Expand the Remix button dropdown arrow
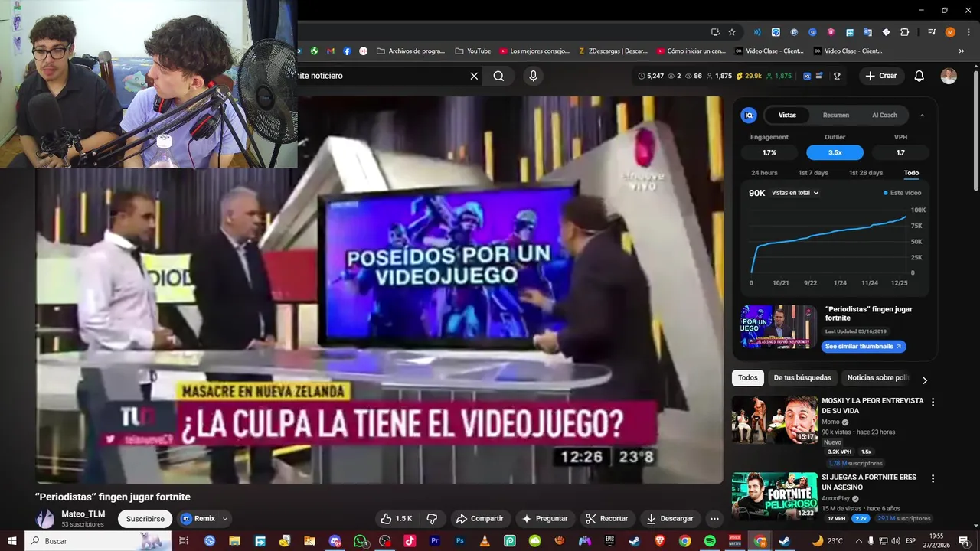Screen dimensions: 980x551 pos(225,519)
